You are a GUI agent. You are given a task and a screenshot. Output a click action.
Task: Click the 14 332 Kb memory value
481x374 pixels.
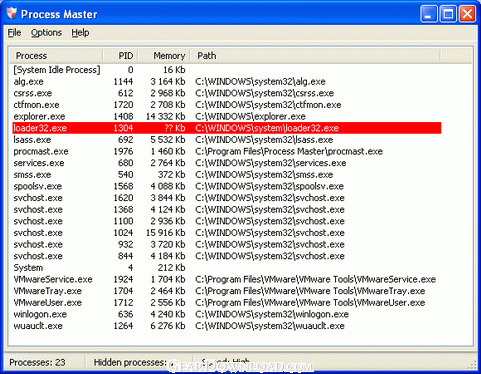(x=166, y=117)
